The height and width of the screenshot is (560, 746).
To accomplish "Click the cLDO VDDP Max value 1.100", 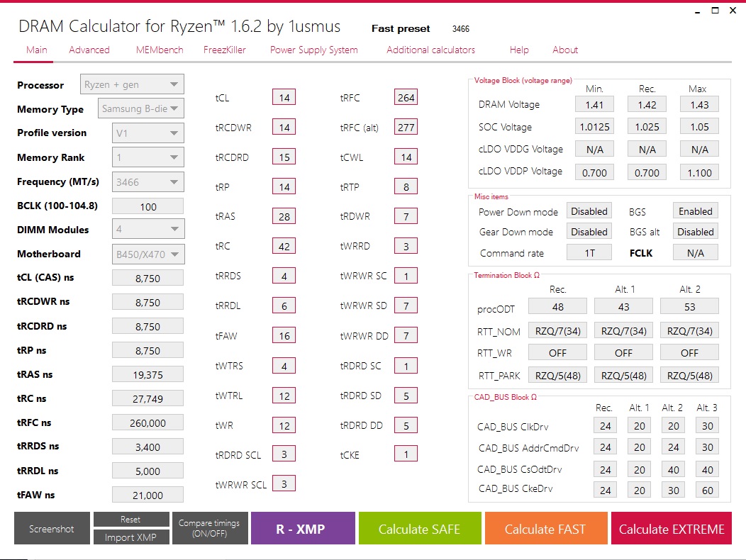I will [x=699, y=172].
